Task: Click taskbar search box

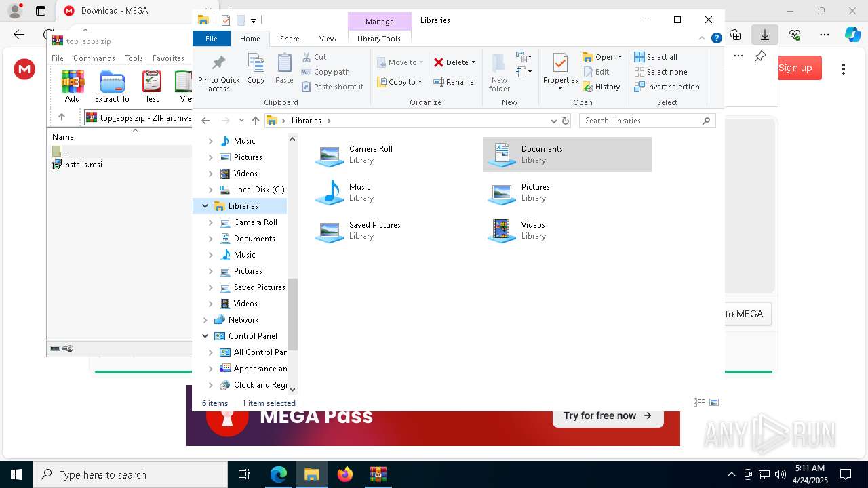Action: pos(130,474)
